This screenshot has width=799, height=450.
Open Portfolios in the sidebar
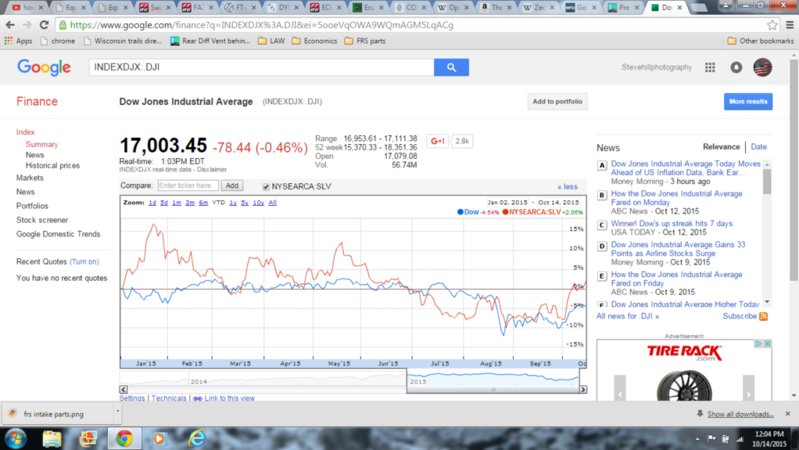32,206
